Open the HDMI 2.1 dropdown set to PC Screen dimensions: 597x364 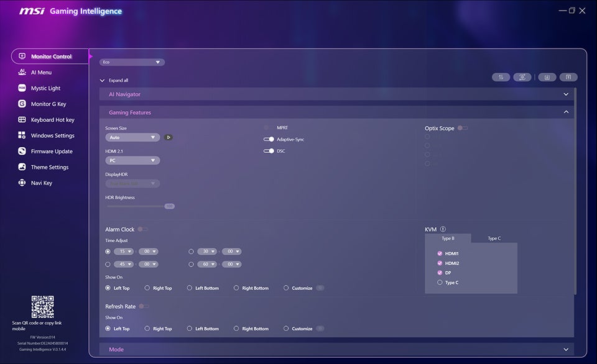tap(132, 160)
